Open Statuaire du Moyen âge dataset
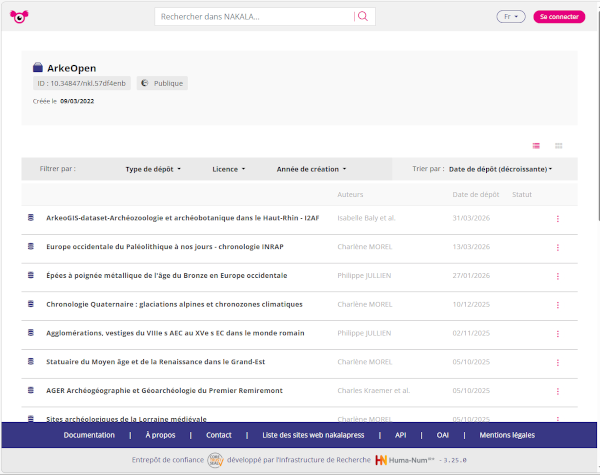The height and width of the screenshot is (475, 600). tap(155, 362)
